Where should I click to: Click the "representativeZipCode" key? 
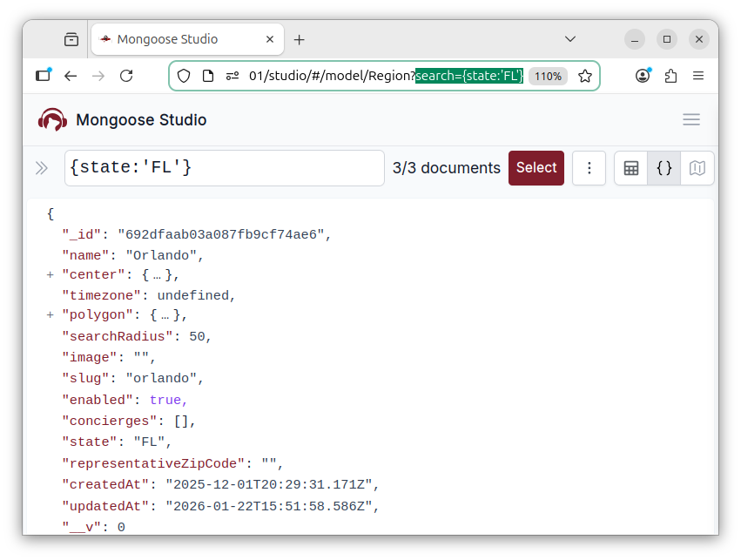click(153, 463)
